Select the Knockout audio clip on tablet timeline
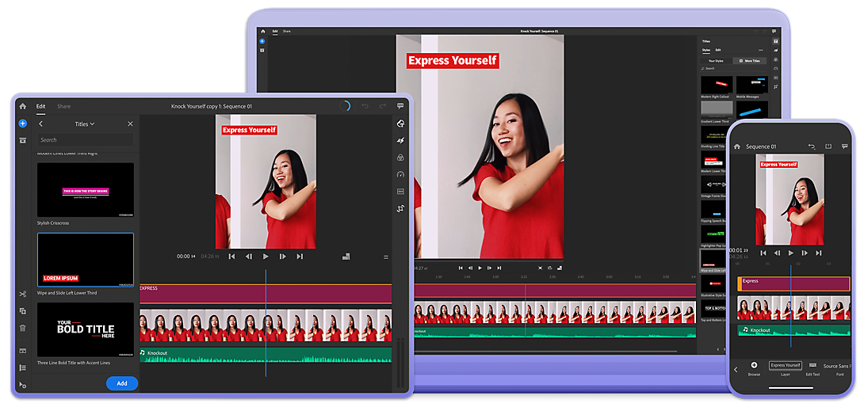The height and width of the screenshot is (403, 868). pos(266,355)
